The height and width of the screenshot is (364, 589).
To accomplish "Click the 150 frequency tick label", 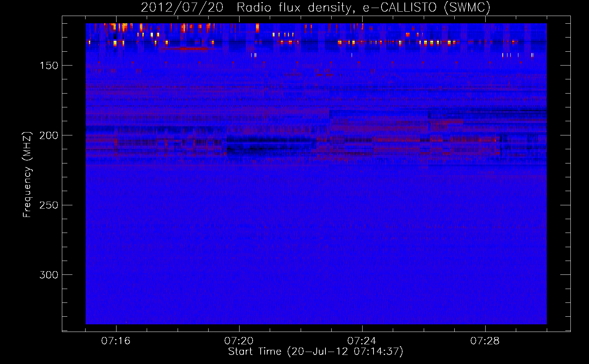I will coord(49,66).
